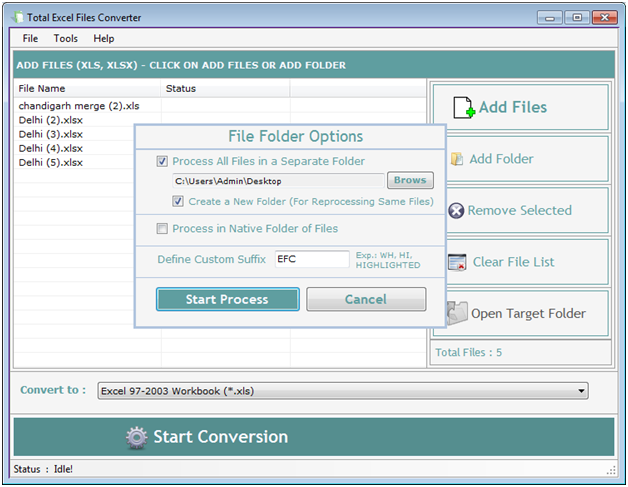
Task: Click the Remove Selected cross icon
Action: click(x=456, y=210)
